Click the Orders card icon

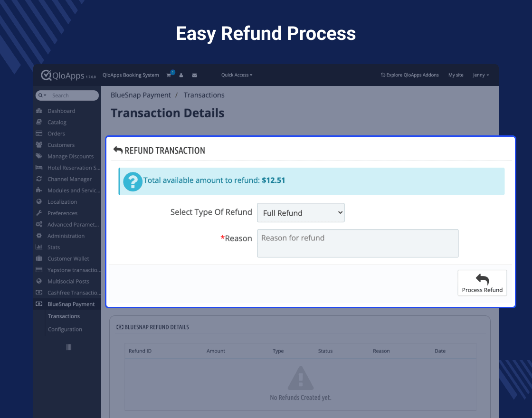[x=39, y=133]
